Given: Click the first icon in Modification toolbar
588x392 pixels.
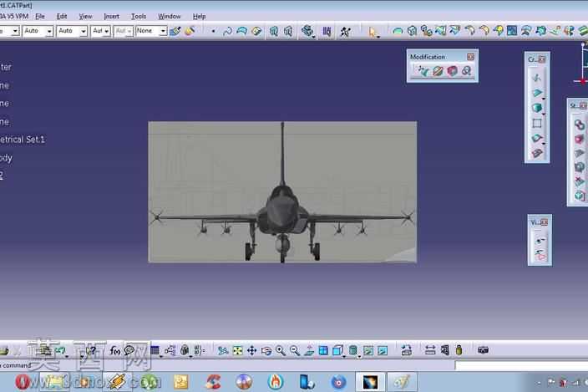Looking at the screenshot, I should [423, 70].
